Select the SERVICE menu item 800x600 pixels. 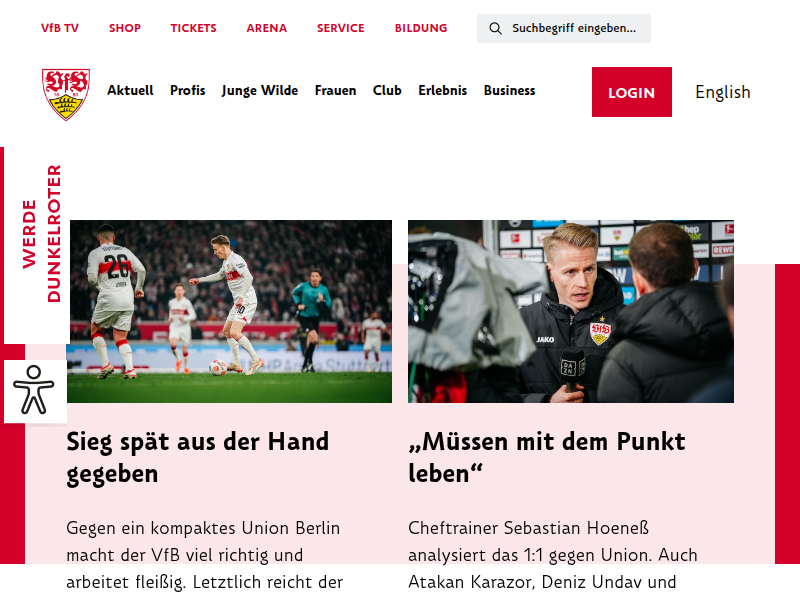point(340,28)
